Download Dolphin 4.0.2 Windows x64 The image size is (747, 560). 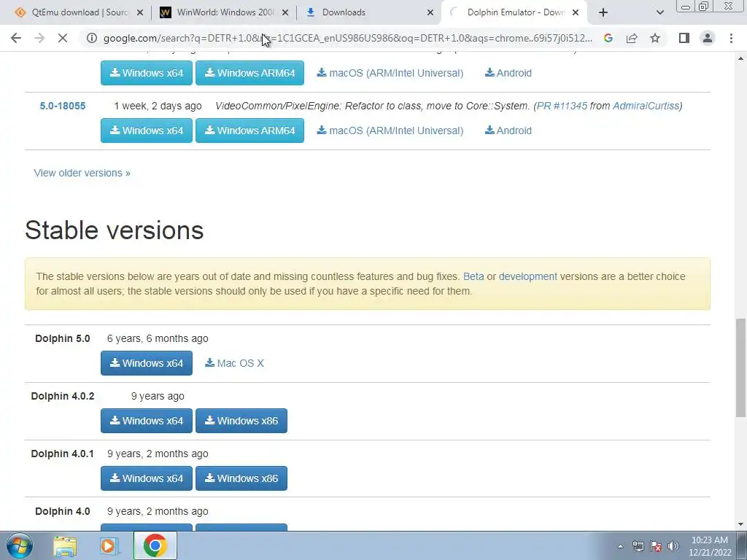click(146, 421)
